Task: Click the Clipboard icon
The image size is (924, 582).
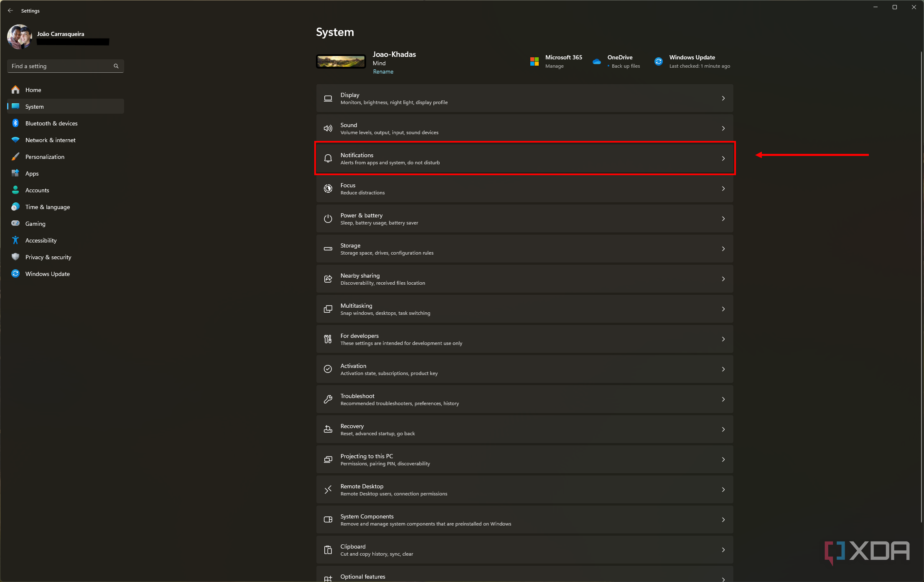Action: (x=328, y=550)
